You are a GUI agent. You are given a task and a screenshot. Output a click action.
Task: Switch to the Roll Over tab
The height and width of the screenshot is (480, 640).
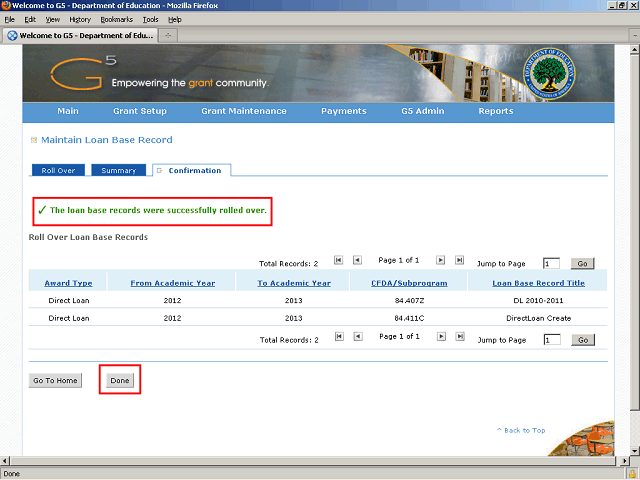pos(58,170)
